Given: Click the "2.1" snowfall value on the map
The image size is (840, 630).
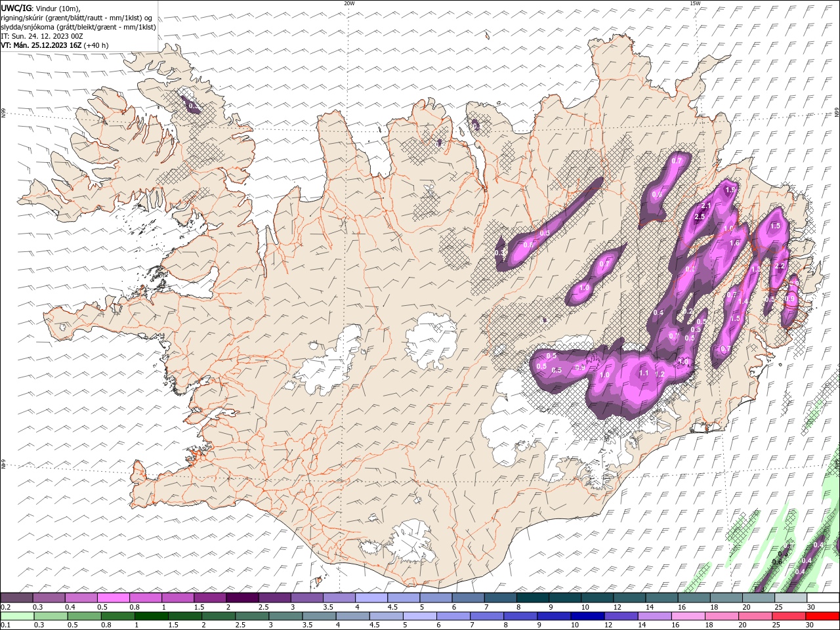Looking at the screenshot, I should pyautogui.click(x=706, y=205).
